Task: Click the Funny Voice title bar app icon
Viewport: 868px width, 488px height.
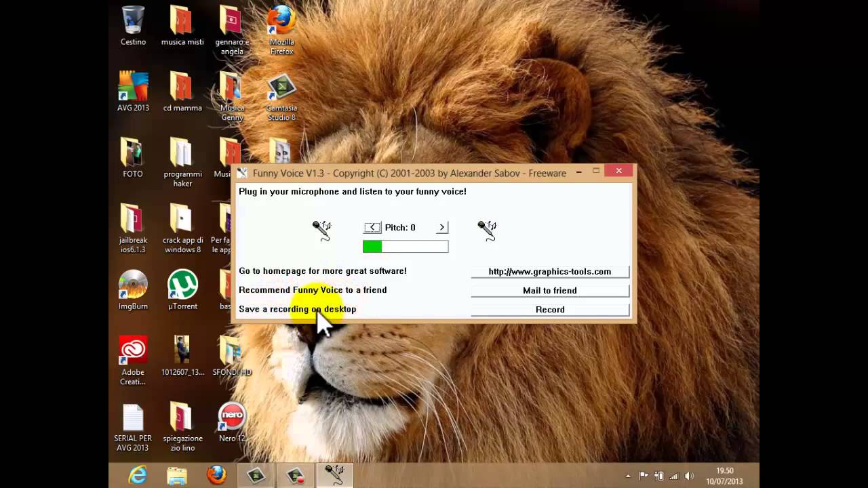Action: pyautogui.click(x=242, y=173)
